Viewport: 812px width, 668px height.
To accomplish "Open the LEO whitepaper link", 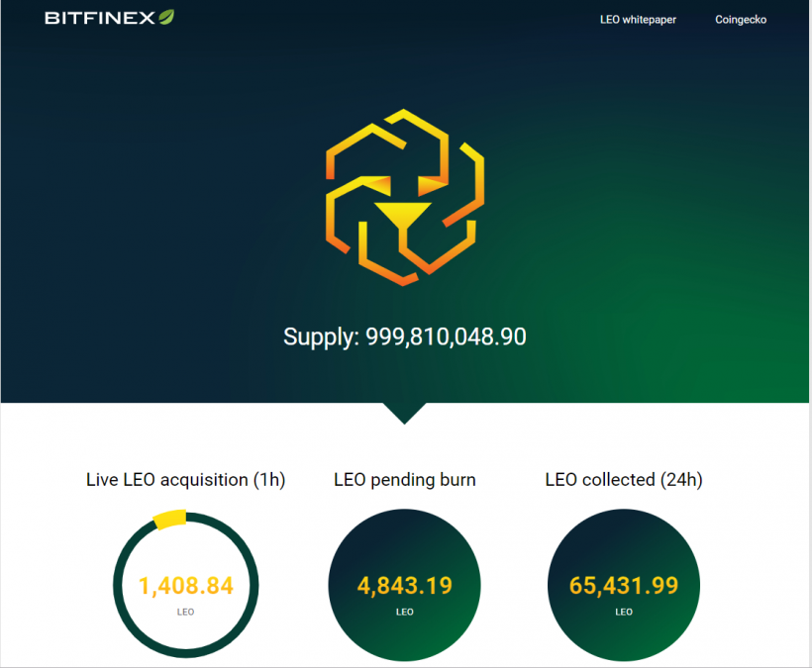I will coord(638,20).
